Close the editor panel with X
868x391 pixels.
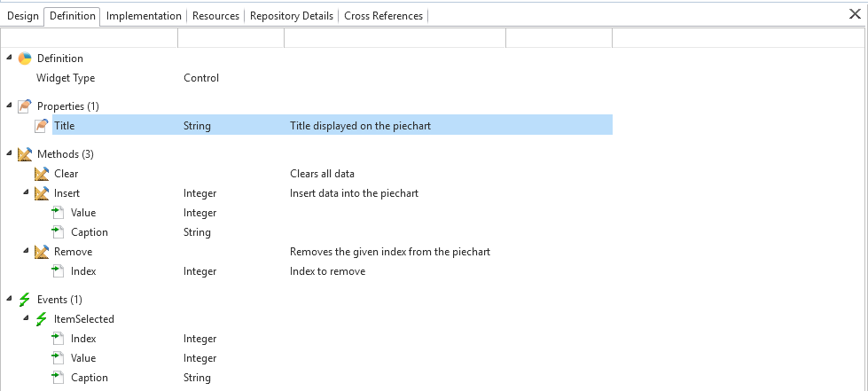click(855, 14)
